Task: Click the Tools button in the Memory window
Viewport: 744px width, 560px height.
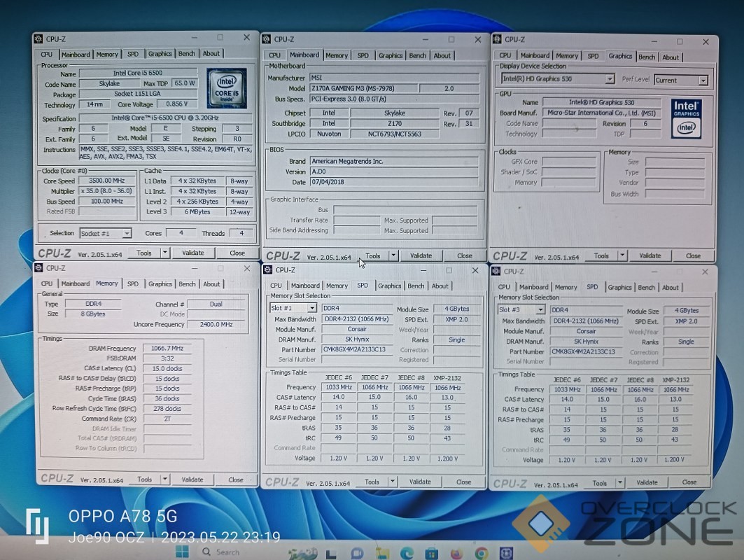Action: point(144,479)
